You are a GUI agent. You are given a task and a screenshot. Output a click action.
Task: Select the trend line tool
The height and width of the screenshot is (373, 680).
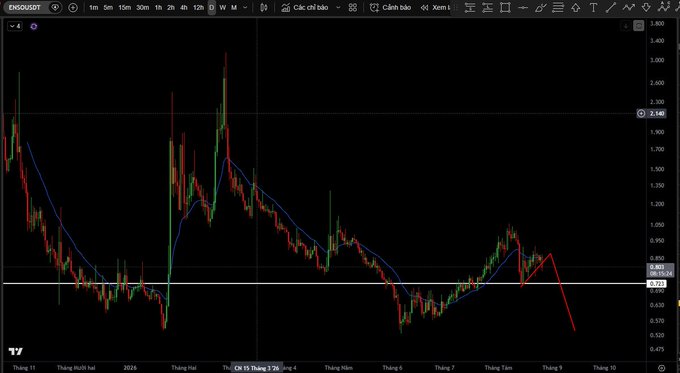pos(611,7)
